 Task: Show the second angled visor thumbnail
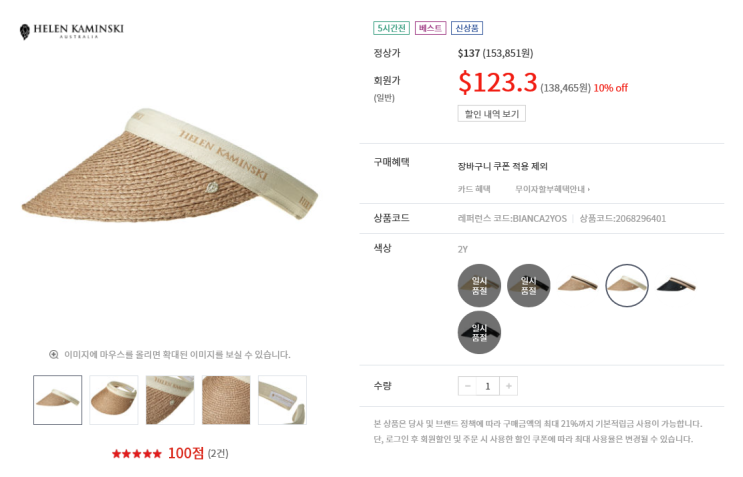[x=114, y=400]
